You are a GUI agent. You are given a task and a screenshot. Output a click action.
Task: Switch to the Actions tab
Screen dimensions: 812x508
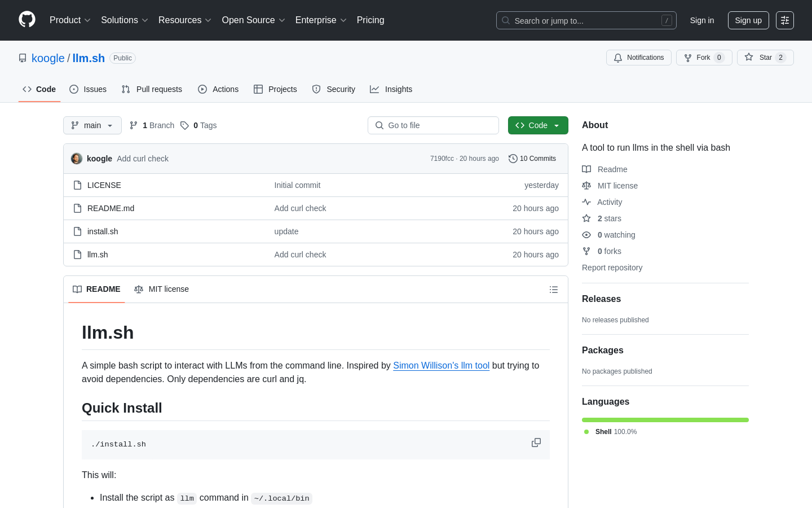point(218,89)
